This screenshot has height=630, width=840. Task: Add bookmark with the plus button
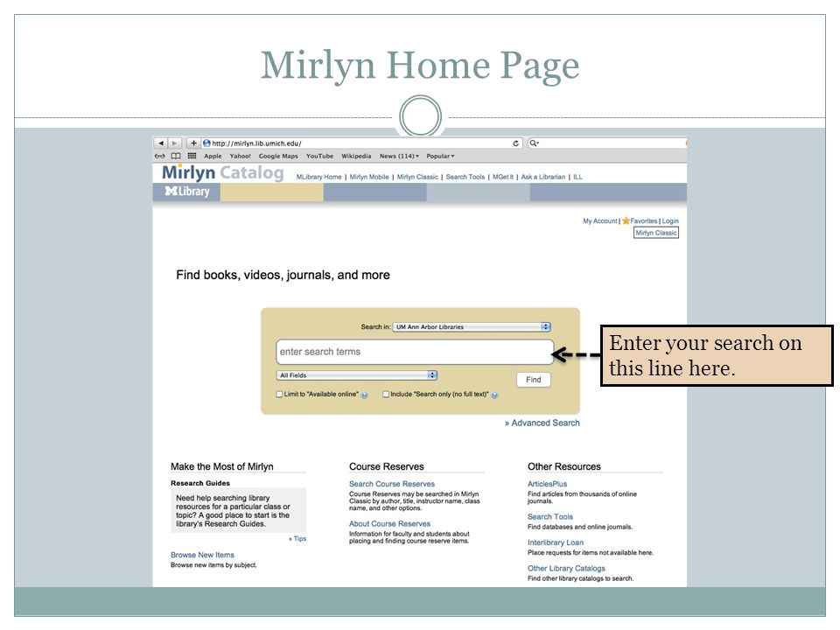click(193, 143)
